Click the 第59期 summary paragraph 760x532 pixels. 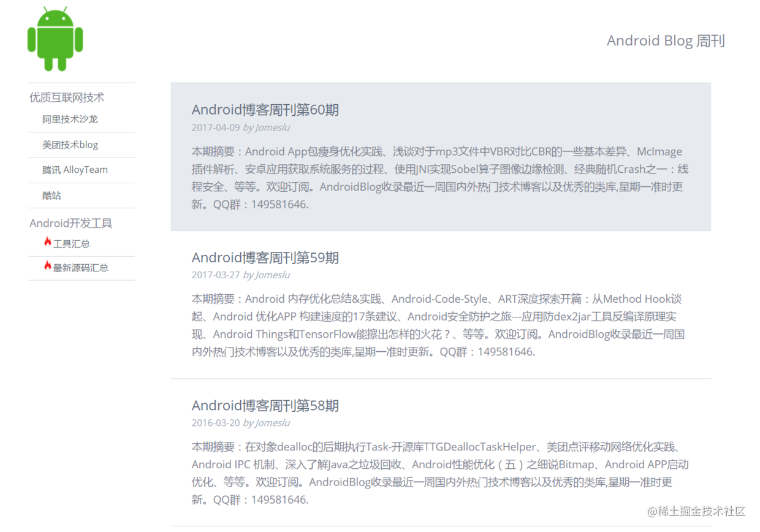click(438, 325)
